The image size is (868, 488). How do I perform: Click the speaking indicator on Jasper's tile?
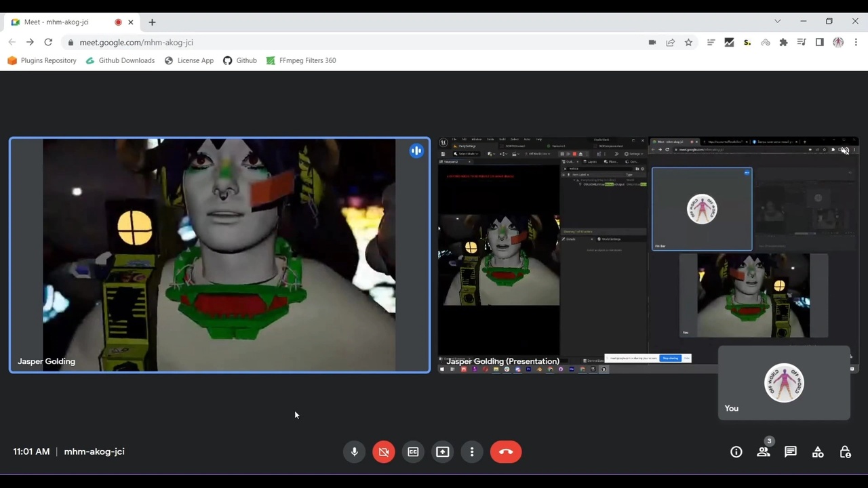pyautogui.click(x=416, y=151)
